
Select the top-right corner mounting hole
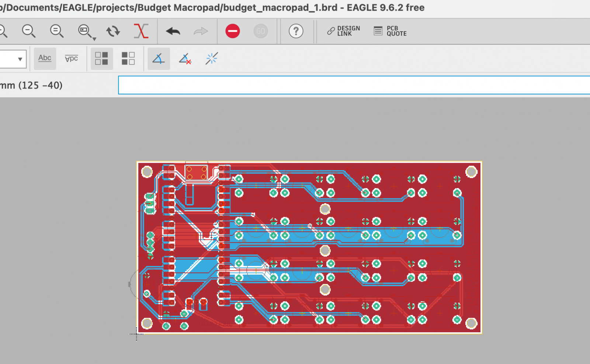[x=472, y=172]
